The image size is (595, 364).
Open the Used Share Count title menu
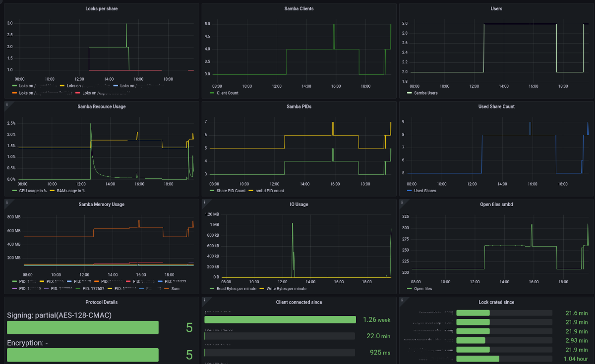coord(496,106)
